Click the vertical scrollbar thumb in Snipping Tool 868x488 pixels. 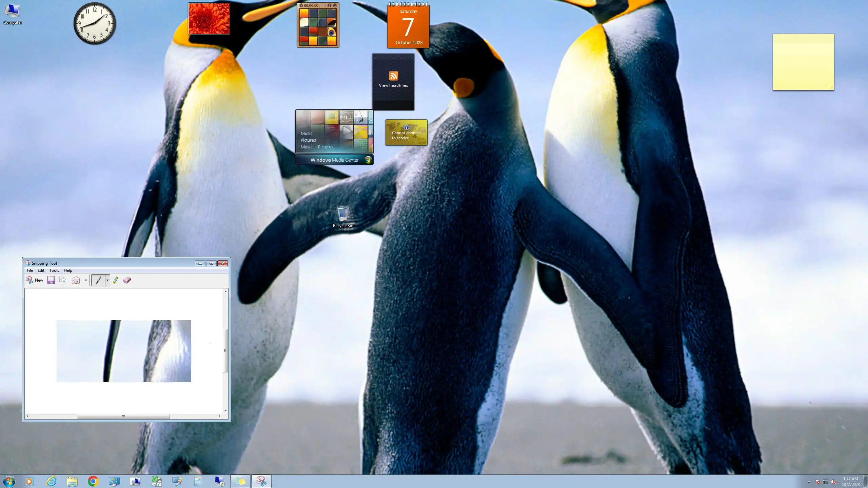[x=225, y=350]
